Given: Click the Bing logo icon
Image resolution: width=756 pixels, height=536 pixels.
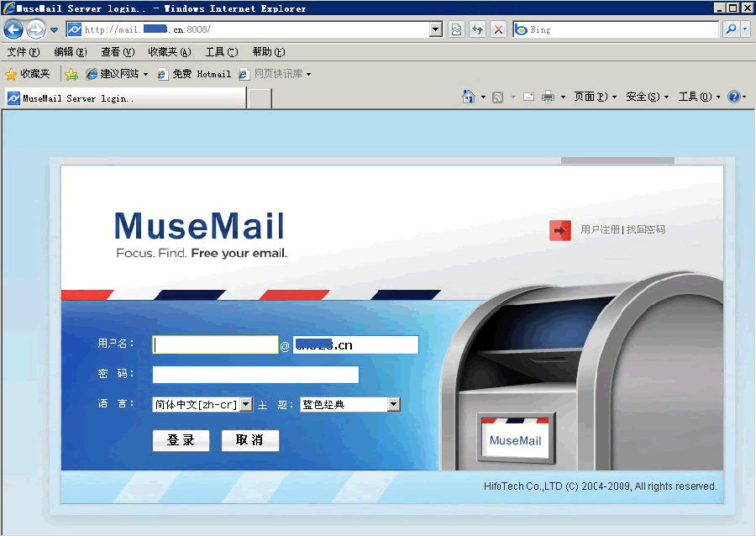Looking at the screenshot, I should pos(521,29).
